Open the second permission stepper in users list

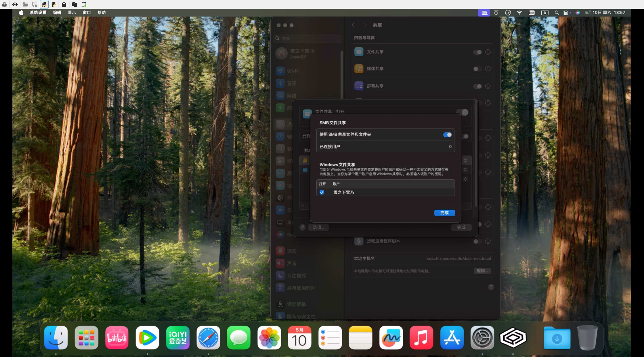click(x=465, y=170)
